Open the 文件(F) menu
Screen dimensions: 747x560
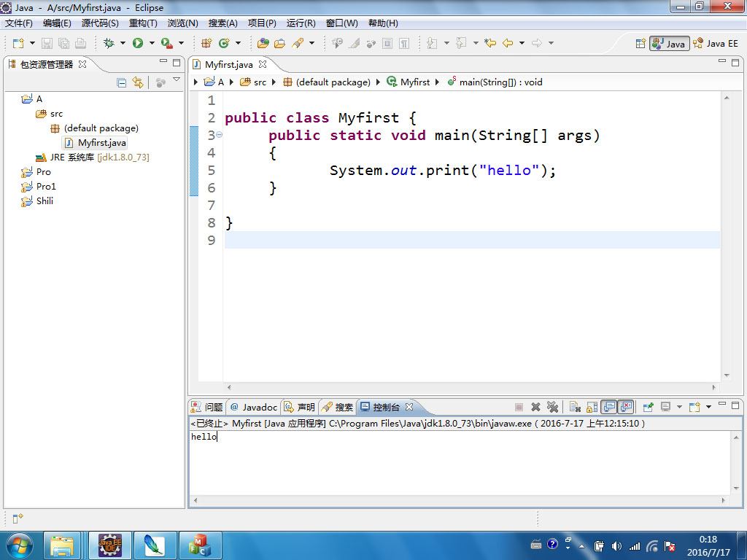click(x=18, y=23)
